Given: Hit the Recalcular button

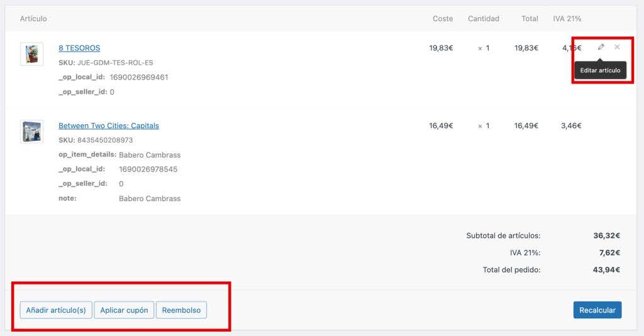Looking at the screenshot, I should 597,310.
